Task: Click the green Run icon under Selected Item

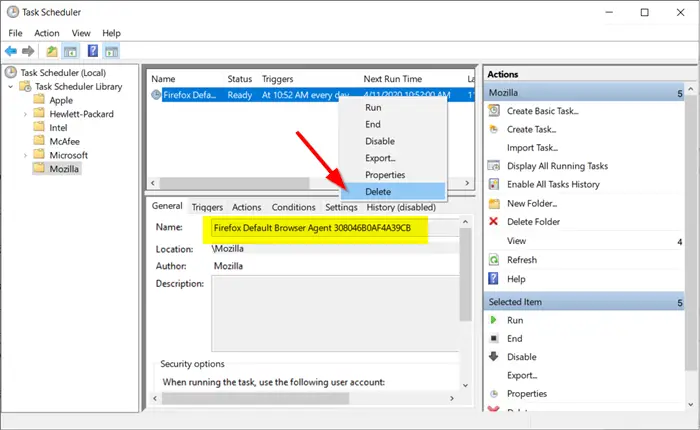Action: [x=493, y=320]
